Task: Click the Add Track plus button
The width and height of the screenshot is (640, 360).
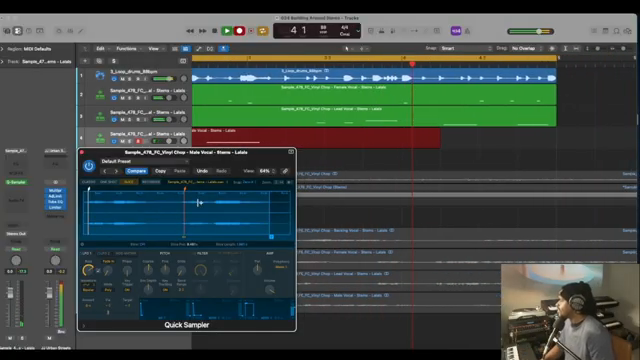Action: coord(85,61)
